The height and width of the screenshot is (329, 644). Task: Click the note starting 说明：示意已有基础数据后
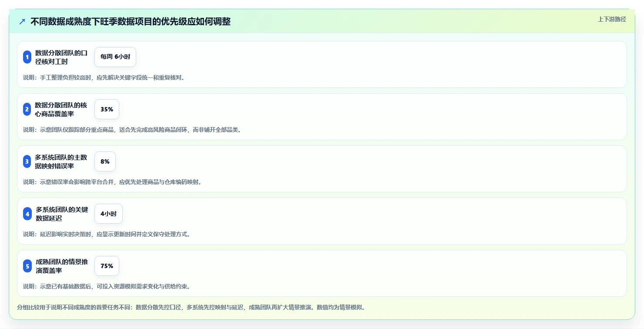click(x=106, y=287)
